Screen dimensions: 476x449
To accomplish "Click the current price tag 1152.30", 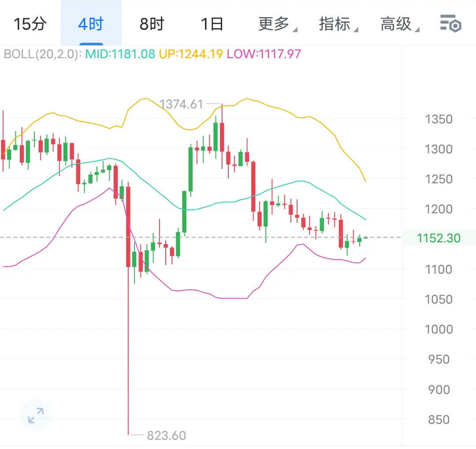I will 439,238.
